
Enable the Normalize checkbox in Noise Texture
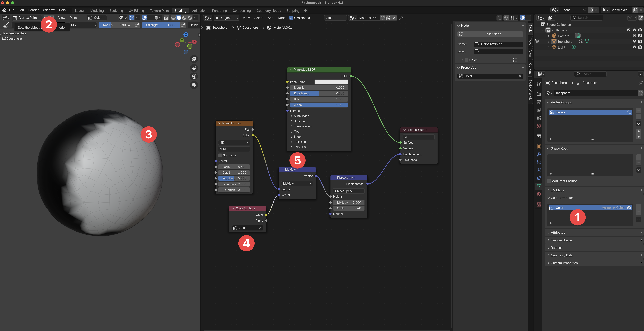[220, 155]
